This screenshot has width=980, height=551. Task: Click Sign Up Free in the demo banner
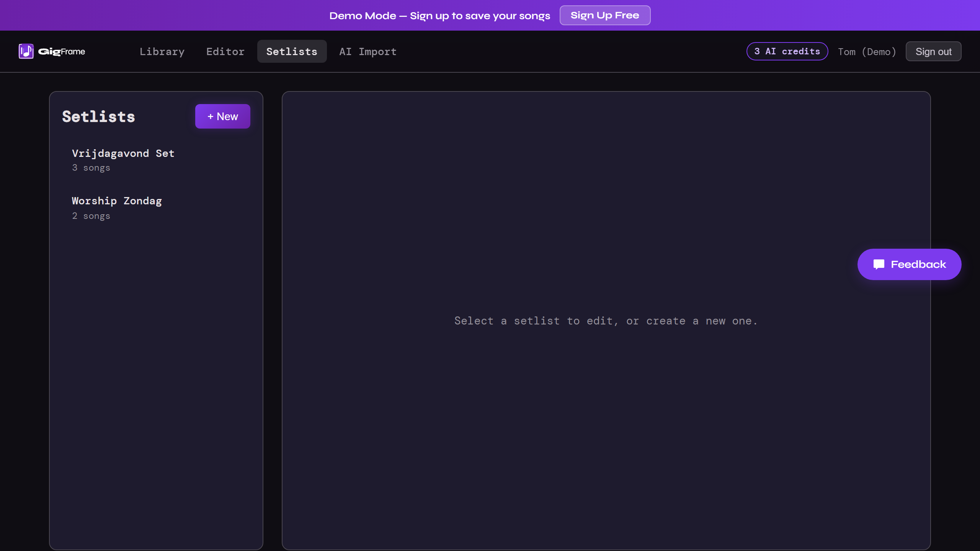click(x=605, y=15)
